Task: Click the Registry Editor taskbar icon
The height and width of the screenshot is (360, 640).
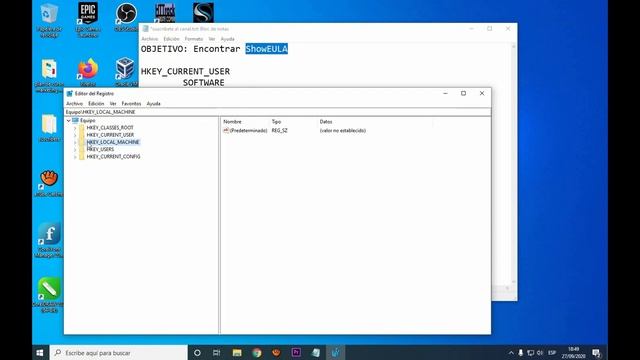Action: point(336,353)
